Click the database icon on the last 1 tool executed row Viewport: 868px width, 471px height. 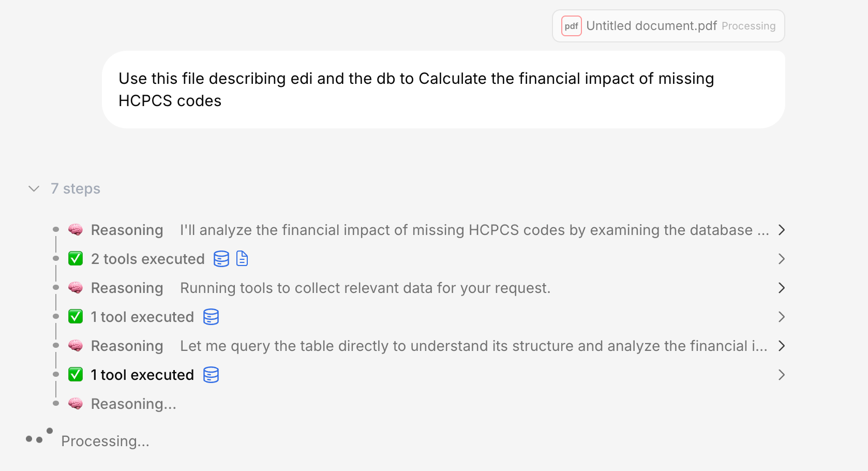(x=211, y=375)
